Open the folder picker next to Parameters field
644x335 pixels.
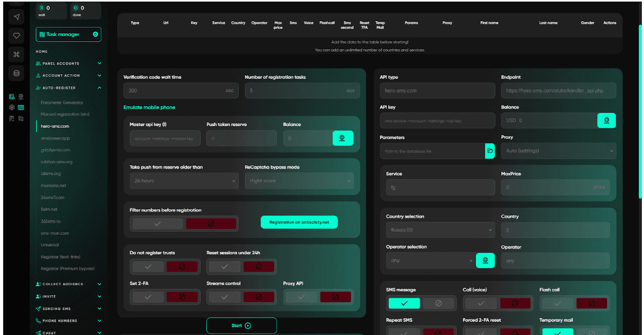coord(491,151)
